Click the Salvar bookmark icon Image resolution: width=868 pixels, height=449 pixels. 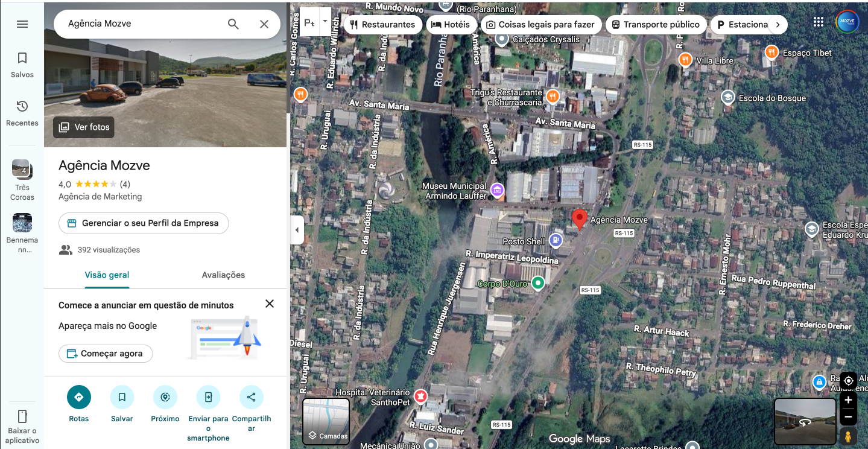click(x=122, y=397)
